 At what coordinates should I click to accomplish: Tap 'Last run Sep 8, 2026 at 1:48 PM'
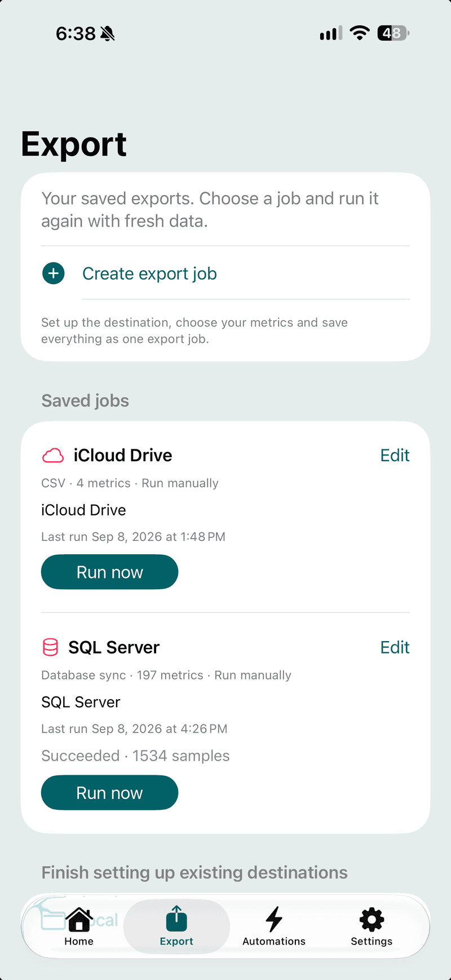coord(133,537)
